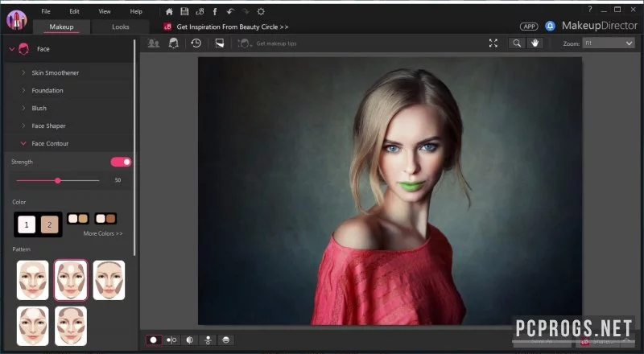The height and width of the screenshot is (354, 644).
Task: Open the Zoom Fit dropdown
Action: point(609,43)
